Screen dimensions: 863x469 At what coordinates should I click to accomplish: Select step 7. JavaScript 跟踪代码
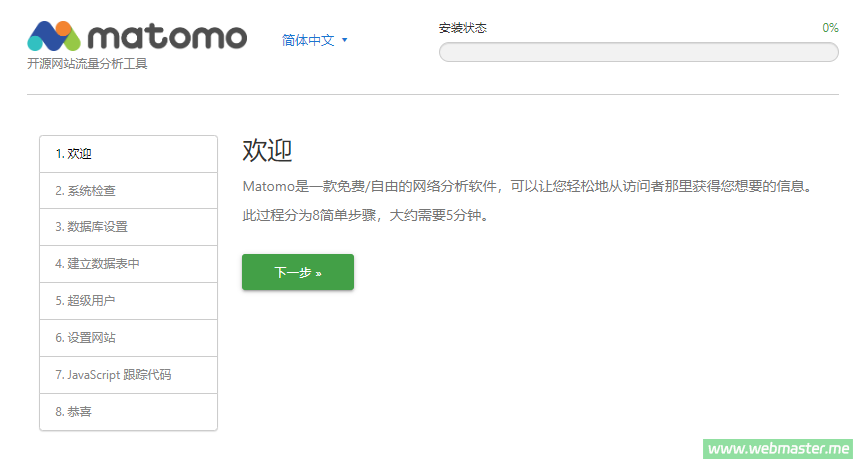point(129,374)
